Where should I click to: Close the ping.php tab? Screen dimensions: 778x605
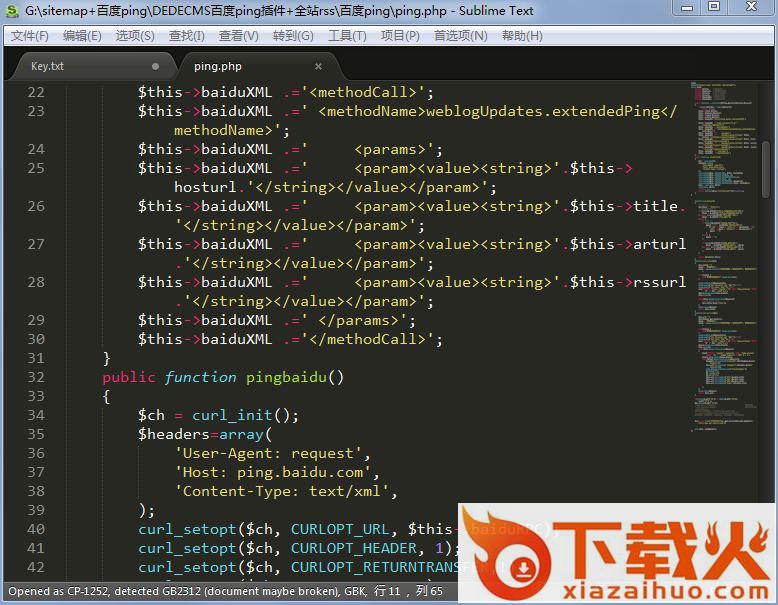318,66
